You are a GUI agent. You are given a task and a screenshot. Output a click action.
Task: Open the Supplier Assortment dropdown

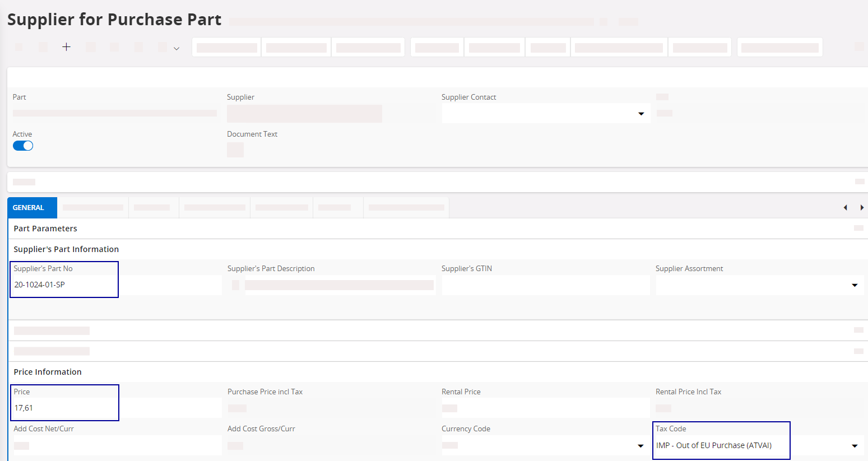(x=855, y=285)
